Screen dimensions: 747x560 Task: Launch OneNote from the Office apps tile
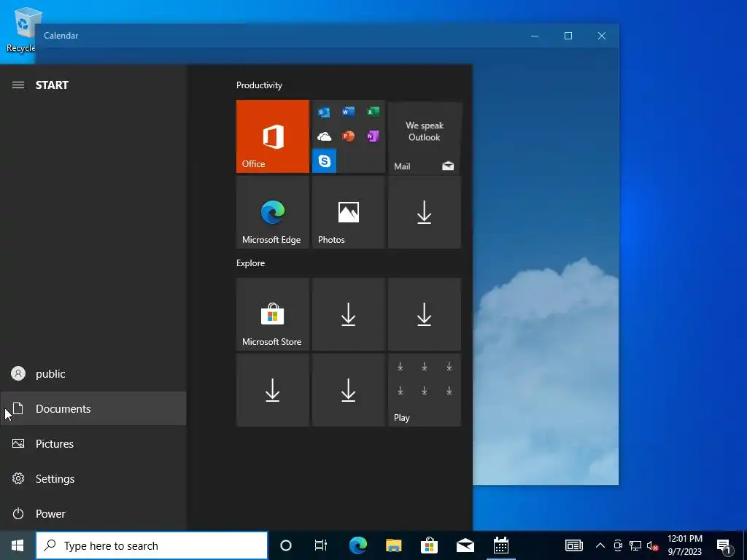coord(373,136)
